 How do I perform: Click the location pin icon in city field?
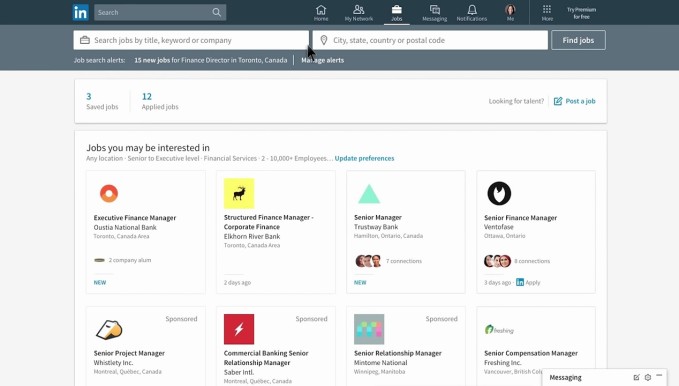[x=323, y=40]
